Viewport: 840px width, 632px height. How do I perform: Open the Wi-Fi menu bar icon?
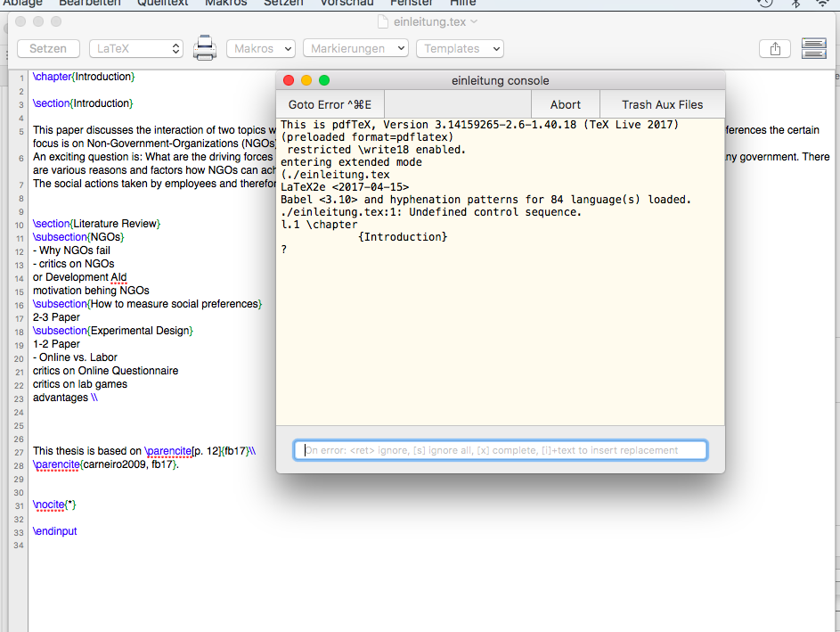pos(823,3)
